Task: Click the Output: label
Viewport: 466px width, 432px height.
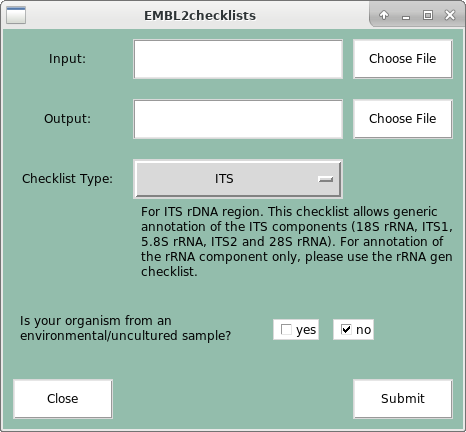Action: (67, 119)
